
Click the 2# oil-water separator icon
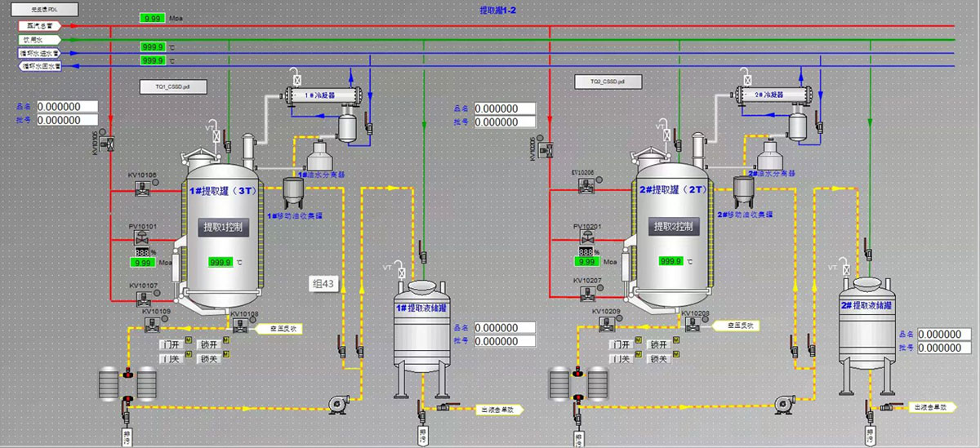[765, 153]
